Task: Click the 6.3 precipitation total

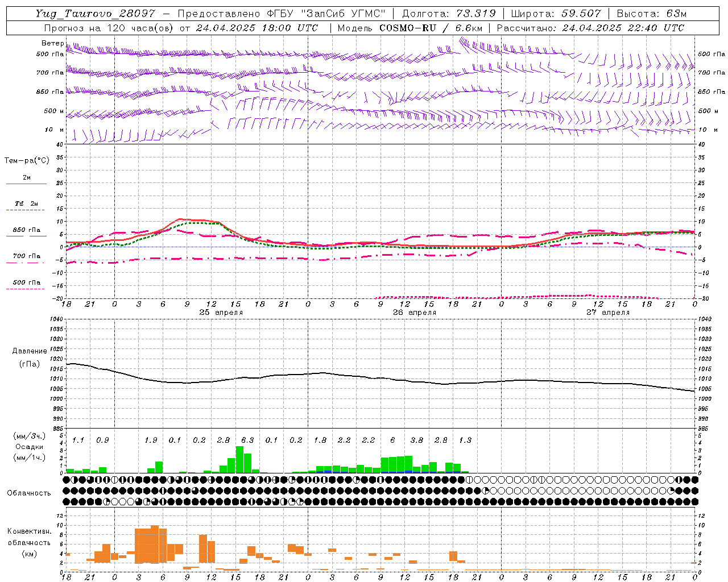Action: click(x=247, y=440)
